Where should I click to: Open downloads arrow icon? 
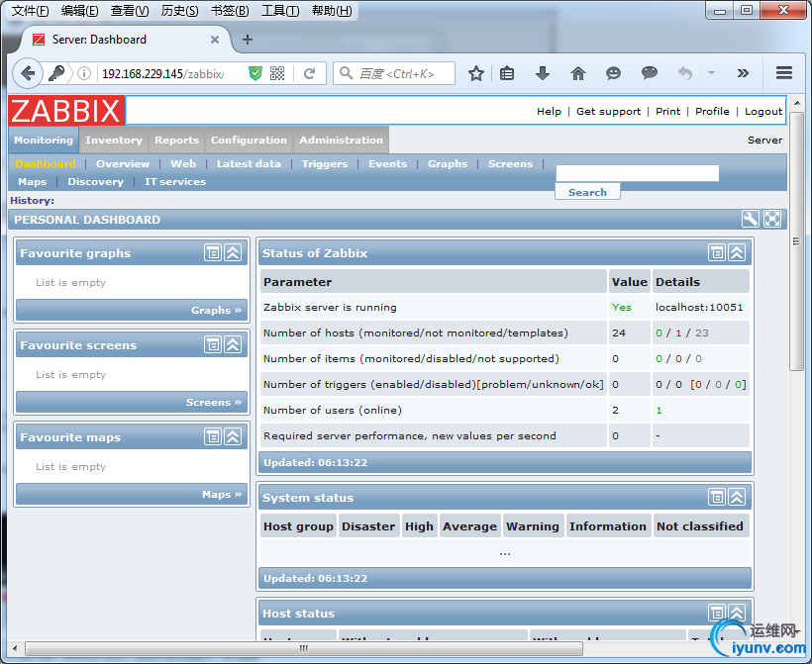tap(543, 73)
